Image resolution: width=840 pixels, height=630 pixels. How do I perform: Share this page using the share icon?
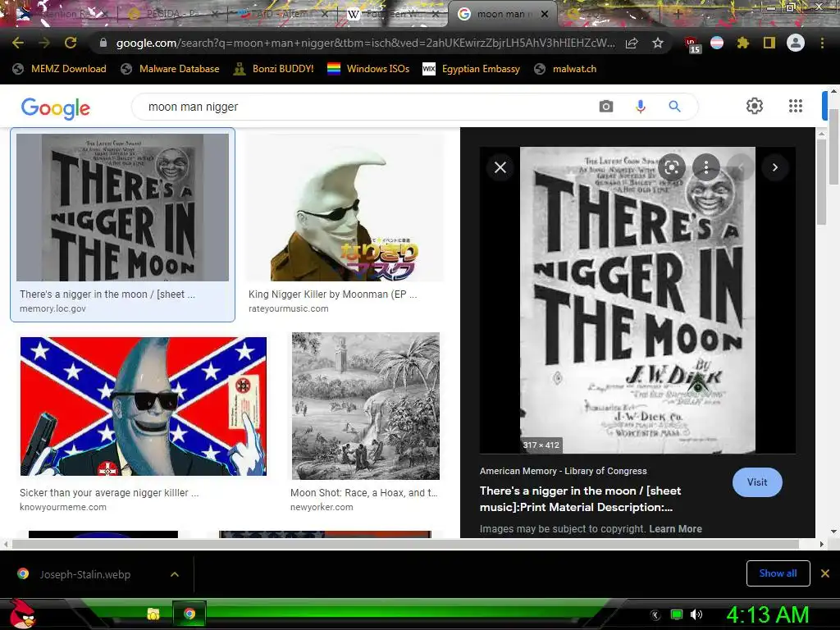[632, 43]
